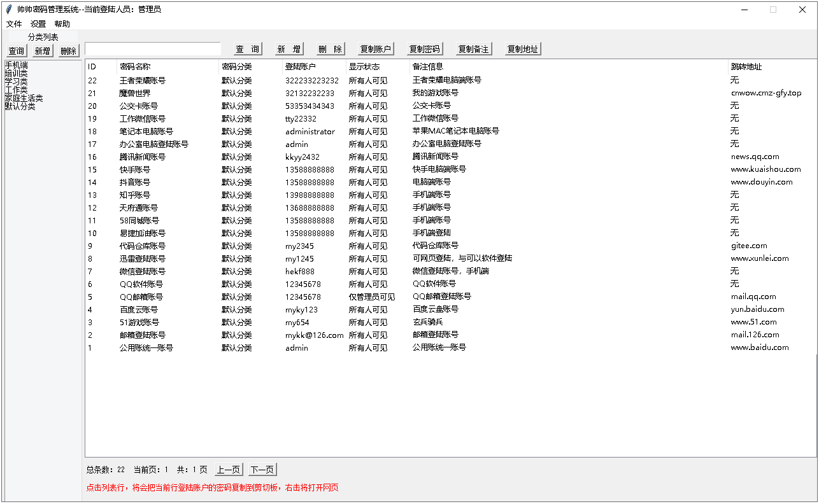Click the 复制账户 button

(376, 49)
